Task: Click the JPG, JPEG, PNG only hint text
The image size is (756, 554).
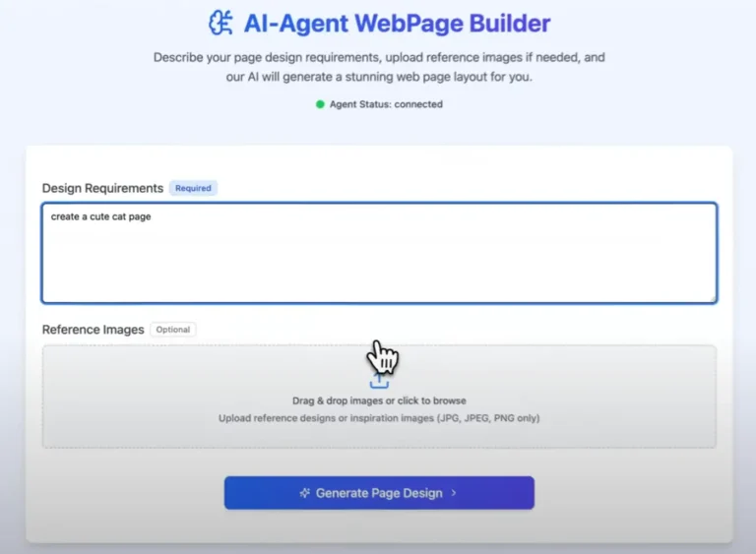Action: pos(379,418)
